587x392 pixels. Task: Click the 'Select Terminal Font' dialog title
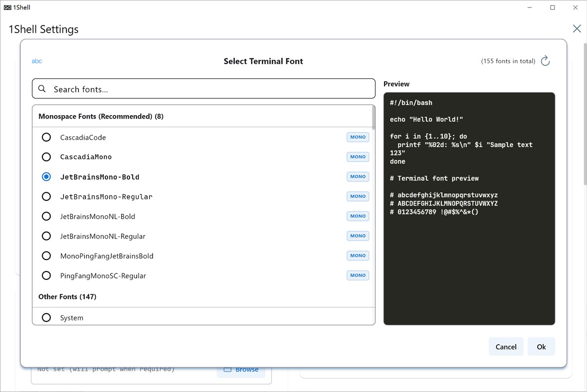pos(263,61)
